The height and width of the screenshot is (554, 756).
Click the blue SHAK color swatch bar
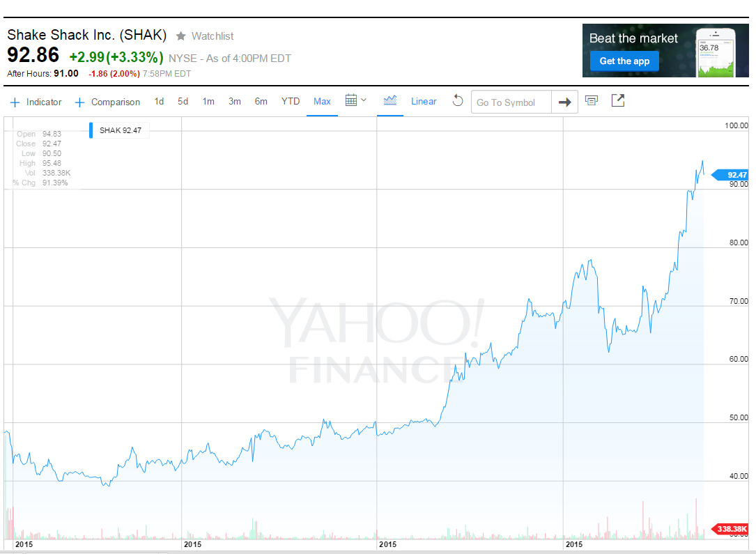pyautogui.click(x=91, y=131)
